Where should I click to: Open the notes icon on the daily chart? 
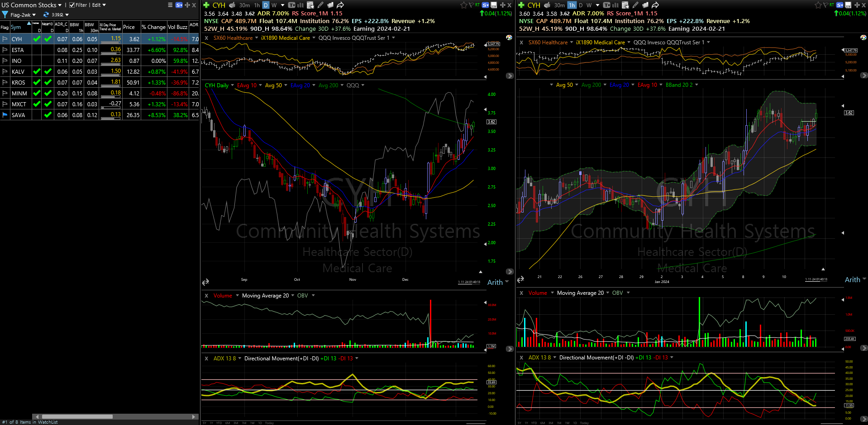pos(330,5)
